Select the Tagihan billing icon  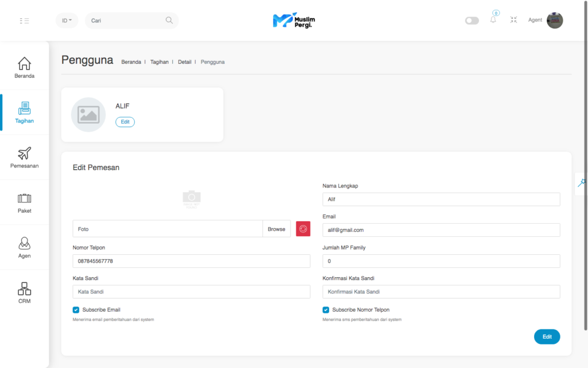pyautogui.click(x=24, y=109)
